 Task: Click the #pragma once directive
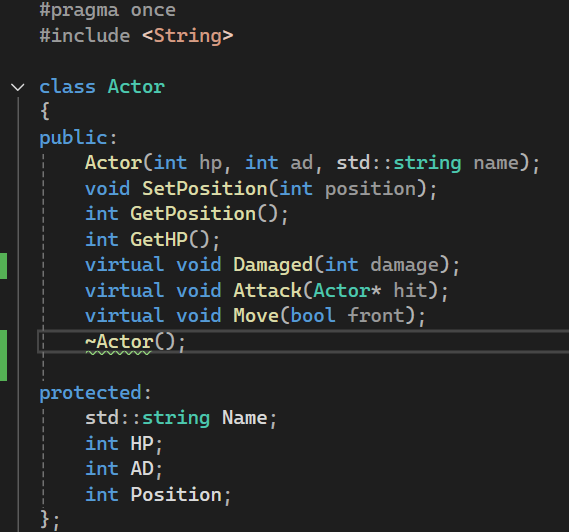point(107,10)
